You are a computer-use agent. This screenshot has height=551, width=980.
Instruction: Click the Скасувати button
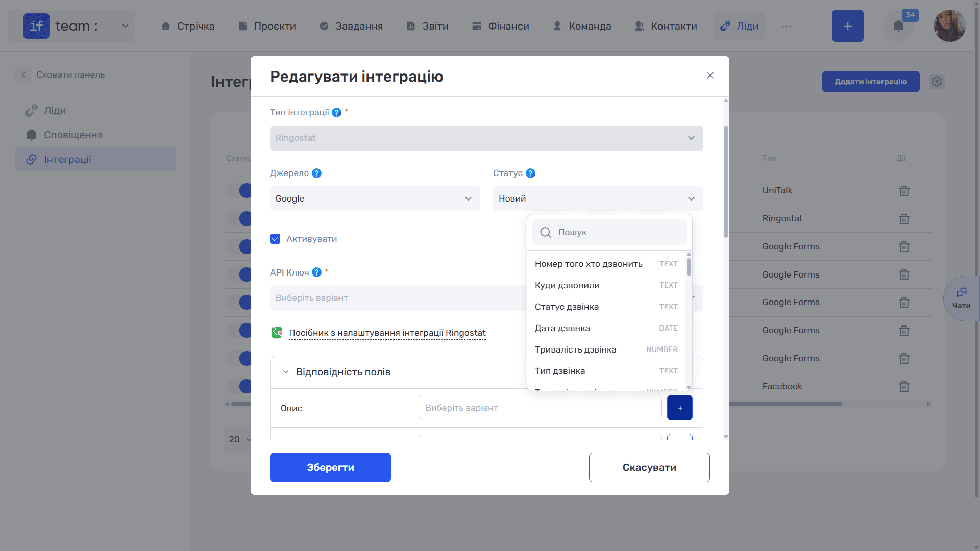[x=649, y=467]
